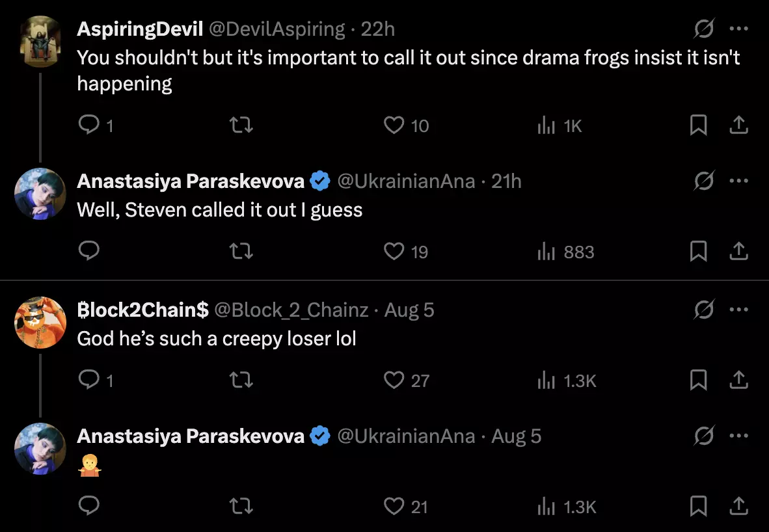Like the 'Steven called it out' tweet

tap(394, 251)
